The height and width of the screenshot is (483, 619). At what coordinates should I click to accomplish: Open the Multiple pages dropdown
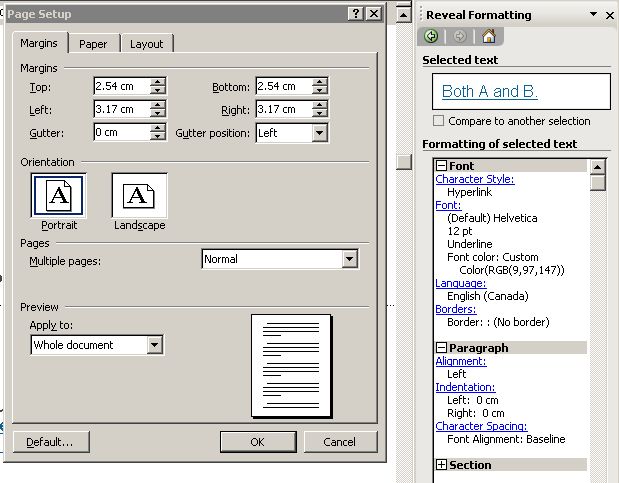coord(349,259)
